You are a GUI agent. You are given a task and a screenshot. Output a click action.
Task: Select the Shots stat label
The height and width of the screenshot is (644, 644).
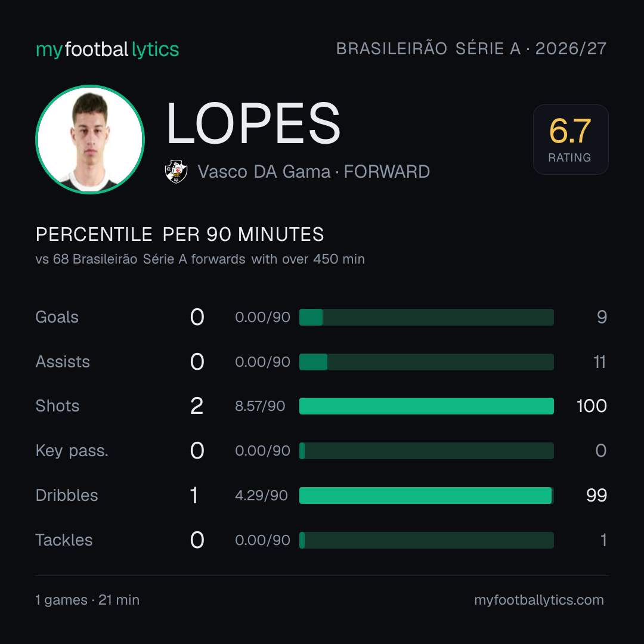coord(57,406)
